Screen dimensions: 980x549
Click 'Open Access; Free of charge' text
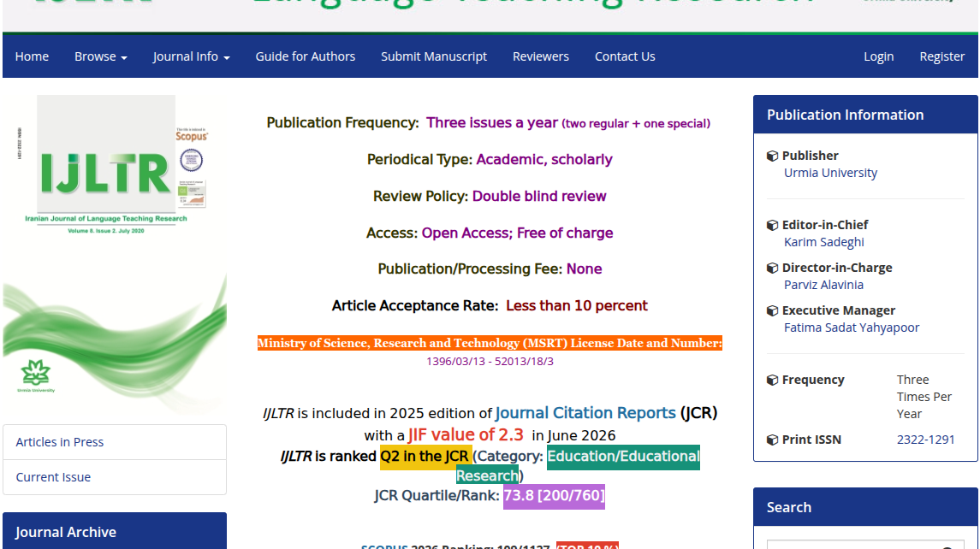[517, 233]
